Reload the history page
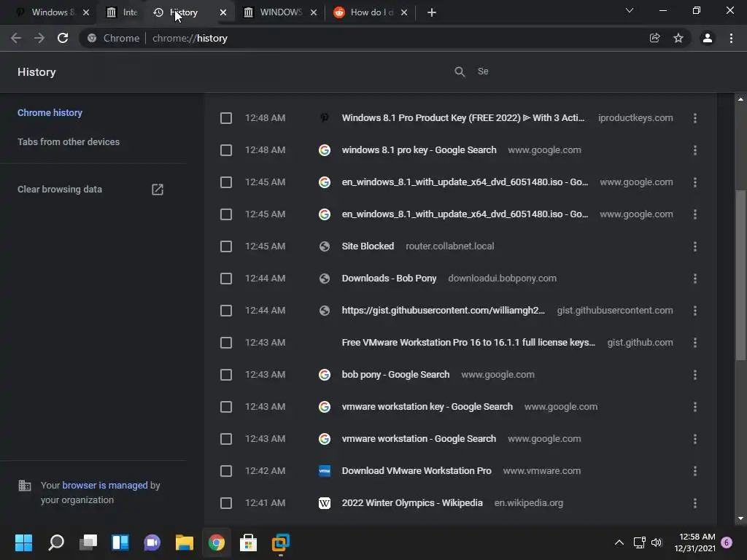 click(x=63, y=38)
